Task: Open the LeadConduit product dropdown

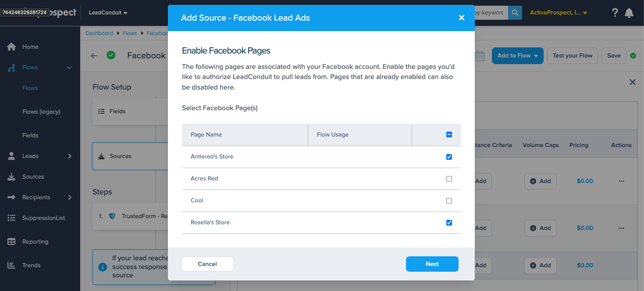Action: [x=108, y=13]
